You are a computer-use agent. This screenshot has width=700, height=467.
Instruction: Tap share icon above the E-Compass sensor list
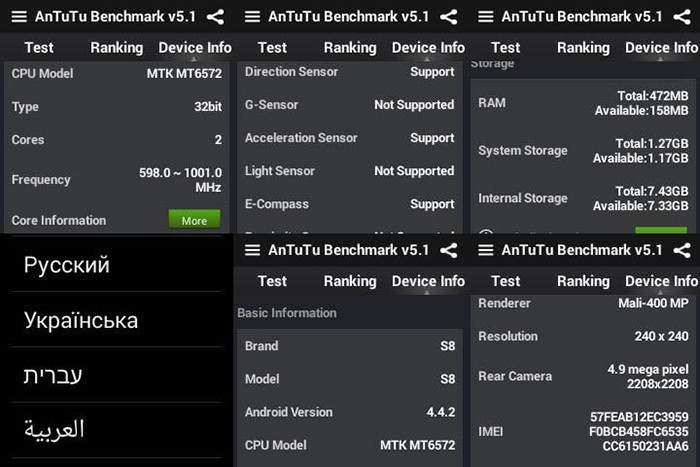[x=449, y=17]
